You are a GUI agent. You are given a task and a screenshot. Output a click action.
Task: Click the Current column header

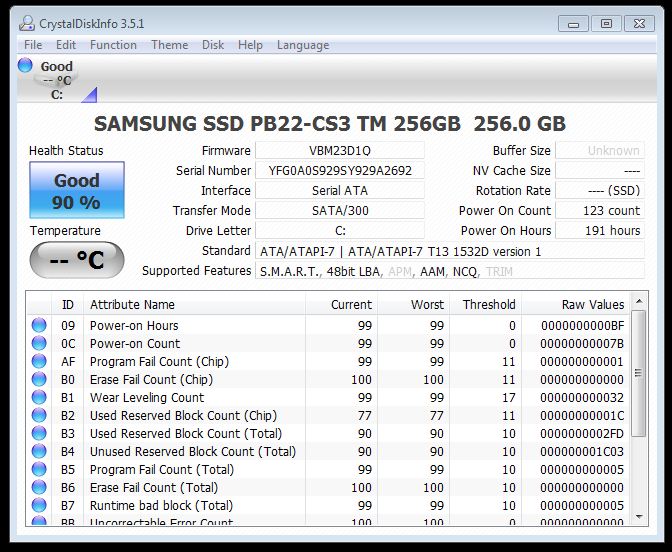pyautogui.click(x=342, y=305)
